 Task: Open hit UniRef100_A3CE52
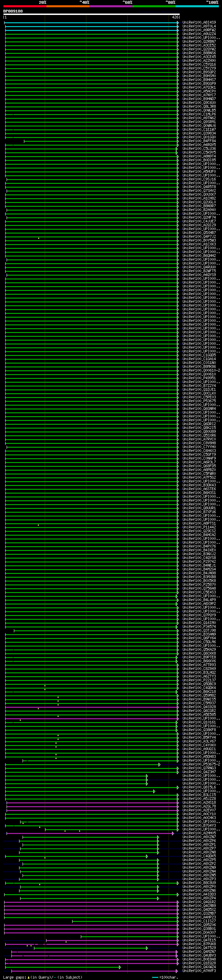pyautogui.click(x=199, y=45)
